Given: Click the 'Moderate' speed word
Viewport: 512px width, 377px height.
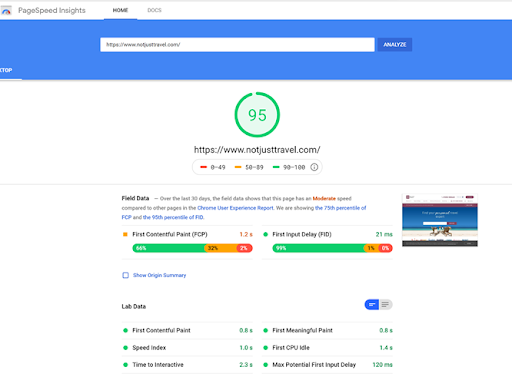Looking at the screenshot, I should (324, 198).
